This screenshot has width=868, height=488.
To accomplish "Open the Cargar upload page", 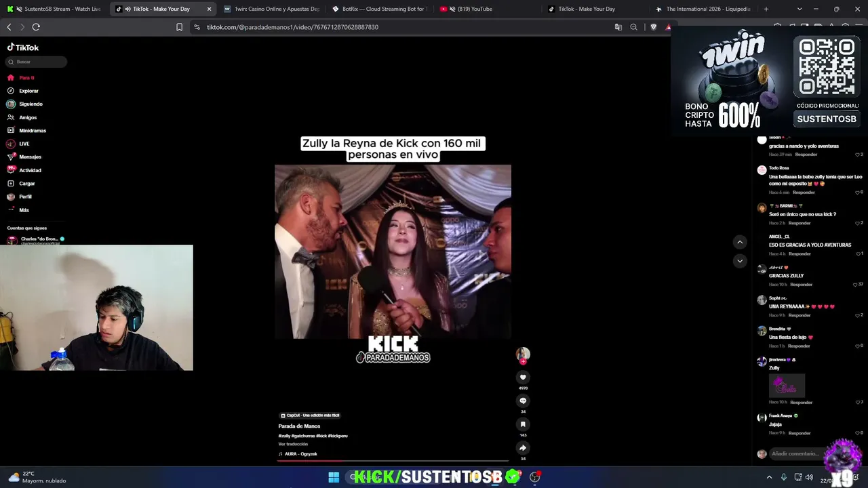I will click(21, 183).
